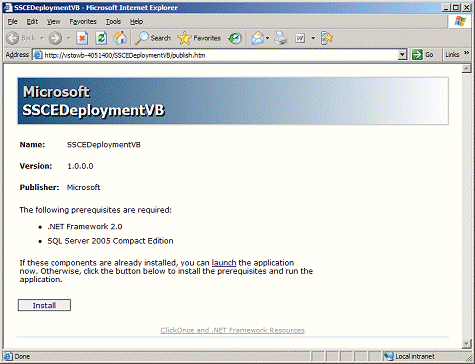Click the Forward navigation arrow

55,38
